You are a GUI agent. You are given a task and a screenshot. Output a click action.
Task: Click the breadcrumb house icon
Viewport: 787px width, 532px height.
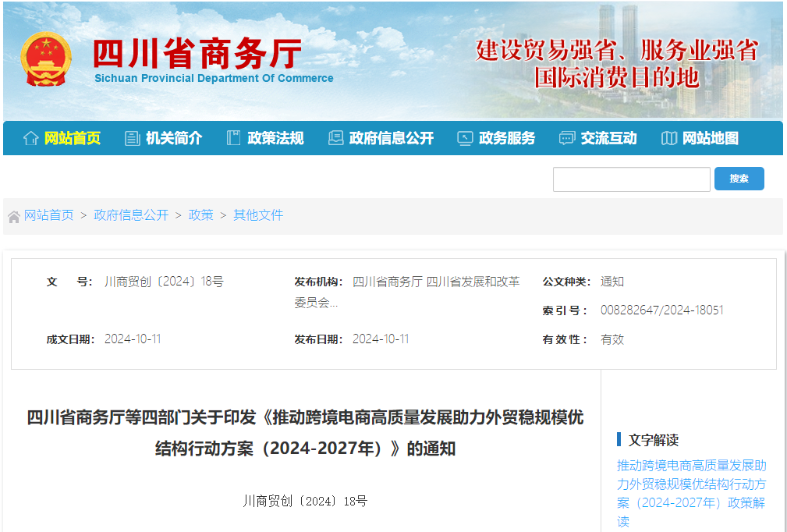pyautogui.click(x=14, y=216)
